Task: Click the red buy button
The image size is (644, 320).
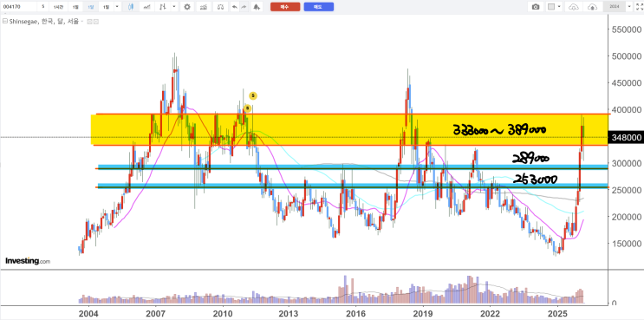Action: tap(285, 7)
